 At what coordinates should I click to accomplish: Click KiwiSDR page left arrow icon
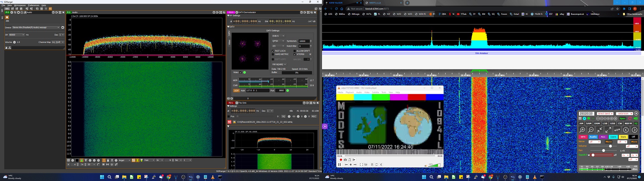click(626, 130)
